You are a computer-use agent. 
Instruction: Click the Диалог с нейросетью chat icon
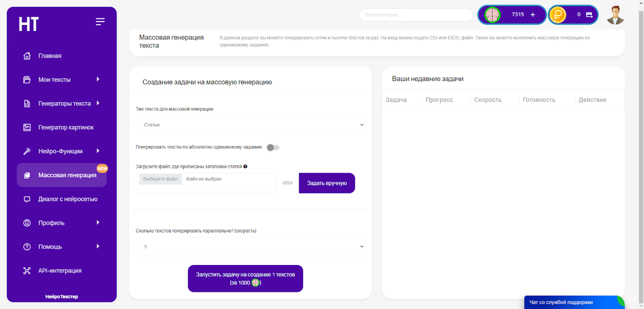(27, 199)
